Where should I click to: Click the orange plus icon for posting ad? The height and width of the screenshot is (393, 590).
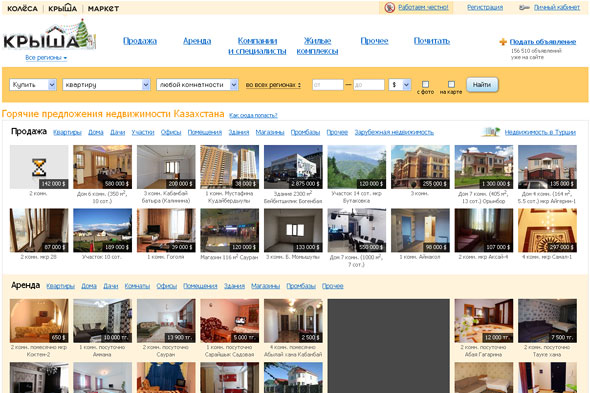503,42
